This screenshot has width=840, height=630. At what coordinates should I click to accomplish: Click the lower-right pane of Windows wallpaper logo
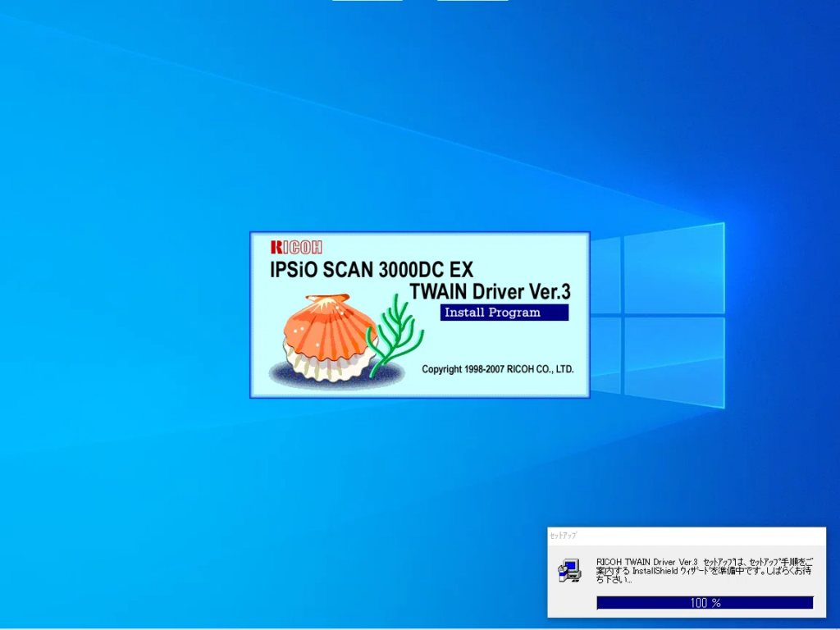click(x=674, y=362)
